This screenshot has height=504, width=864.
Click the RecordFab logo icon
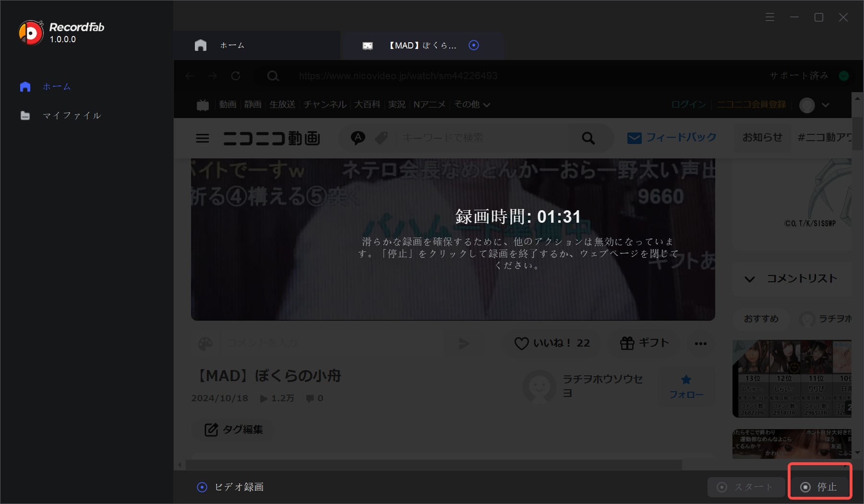pyautogui.click(x=31, y=33)
